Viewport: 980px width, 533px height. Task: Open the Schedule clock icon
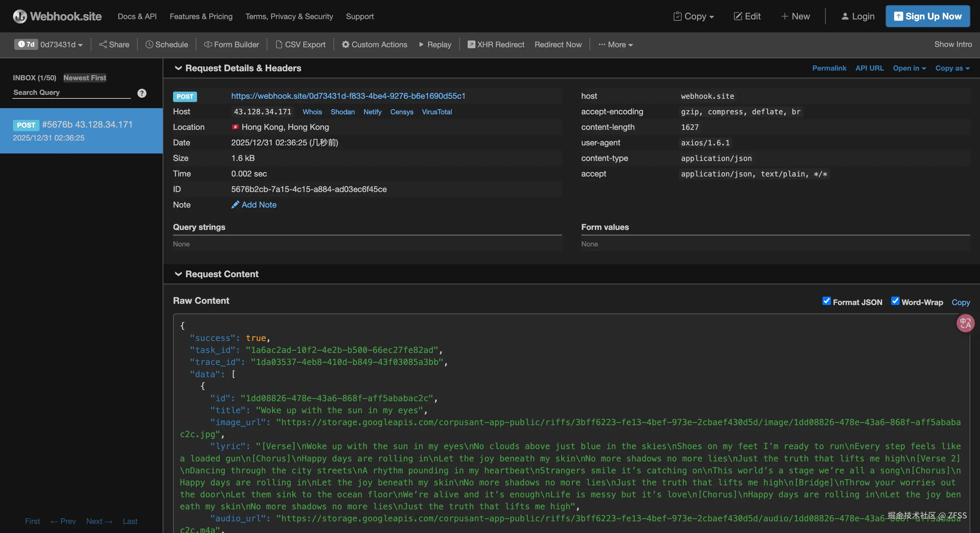pos(149,44)
